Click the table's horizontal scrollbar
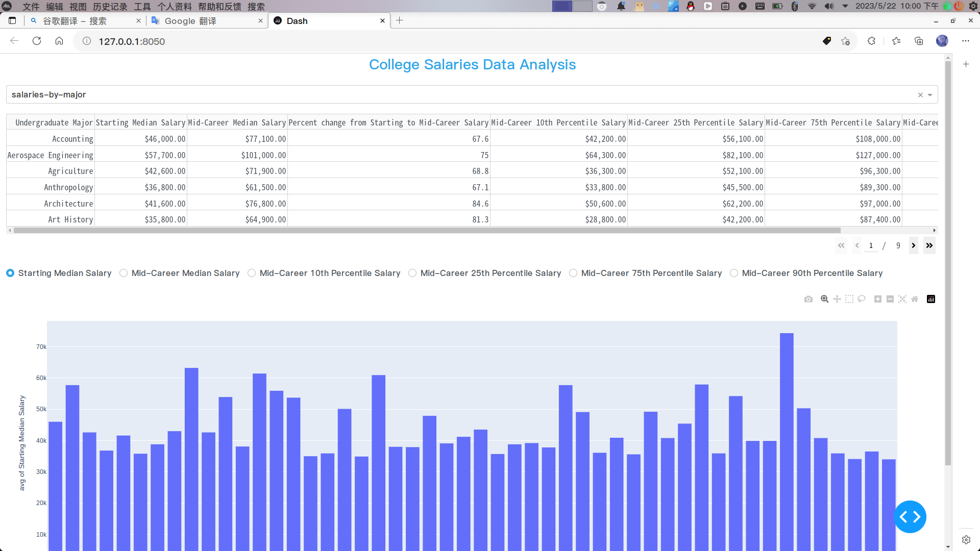This screenshot has height=551, width=980. point(427,231)
